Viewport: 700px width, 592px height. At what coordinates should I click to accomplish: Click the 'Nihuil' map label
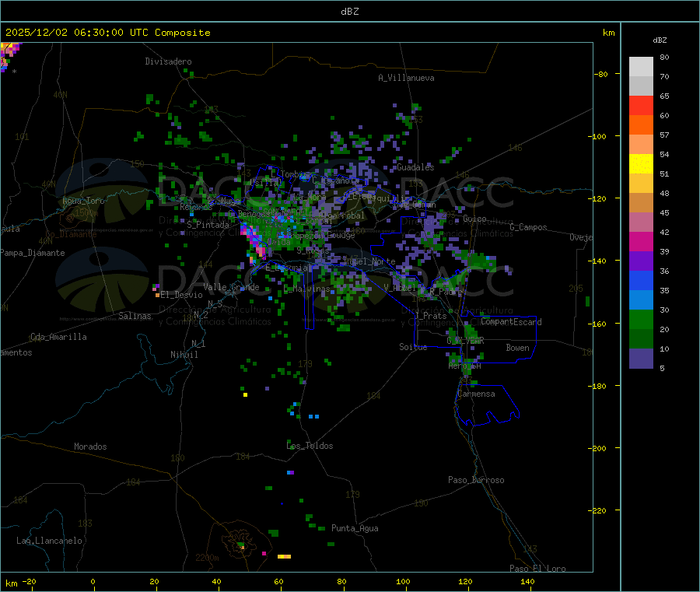pyautogui.click(x=184, y=355)
